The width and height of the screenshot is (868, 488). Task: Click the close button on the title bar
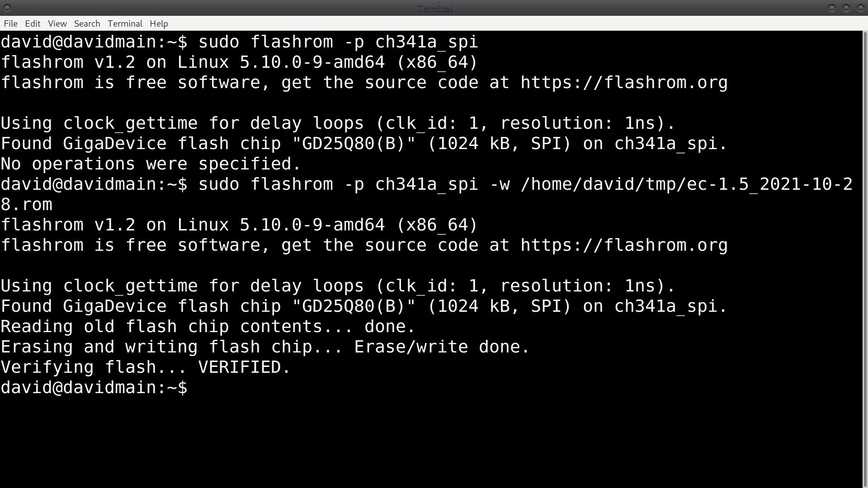[x=860, y=8]
